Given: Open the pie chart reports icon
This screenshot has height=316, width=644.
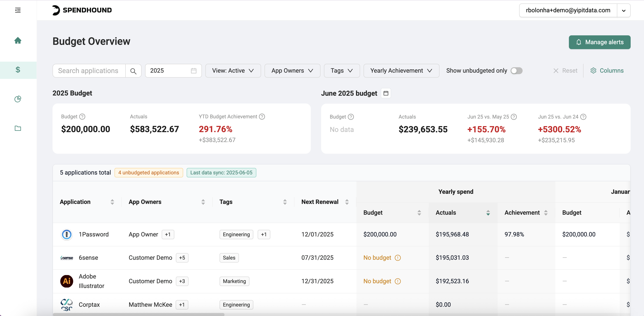Looking at the screenshot, I should click(18, 99).
